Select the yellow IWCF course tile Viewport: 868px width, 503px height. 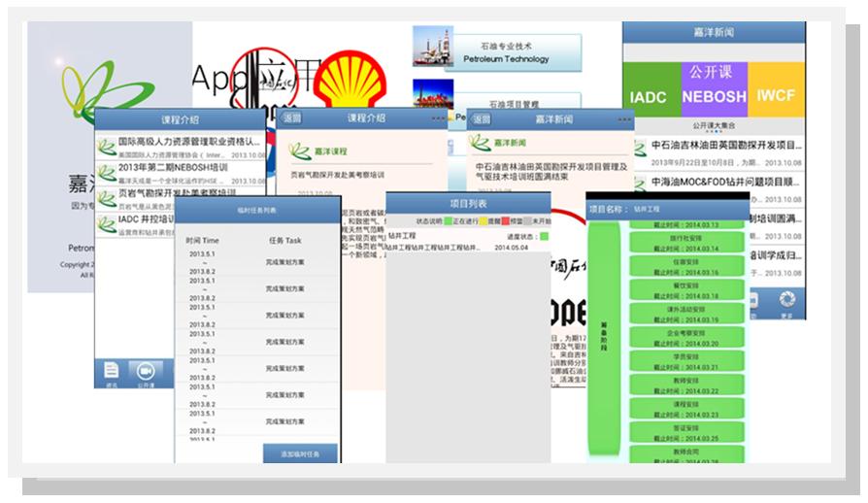coord(776,89)
